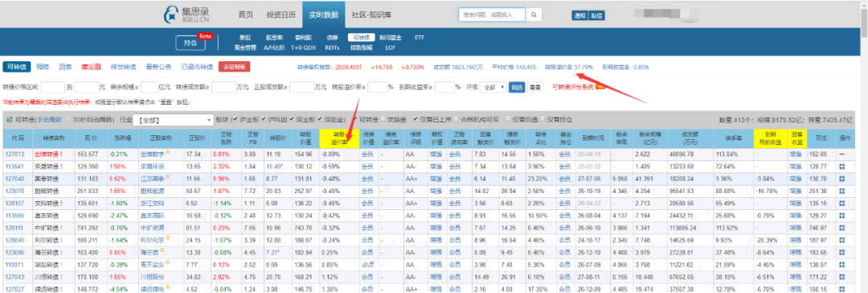Open the 评级 rating dropdown
868x293 pixels.
click(493, 87)
